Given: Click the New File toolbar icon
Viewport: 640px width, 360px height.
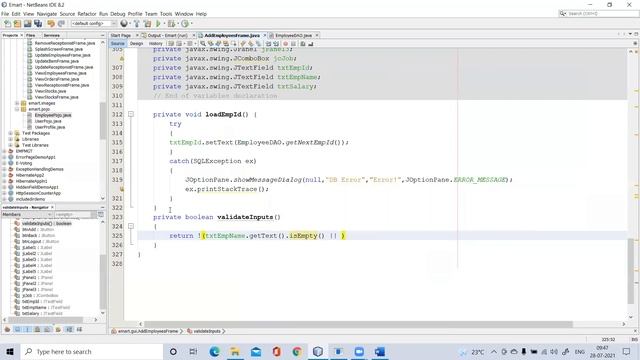Looking at the screenshot, I should coord(7,24).
